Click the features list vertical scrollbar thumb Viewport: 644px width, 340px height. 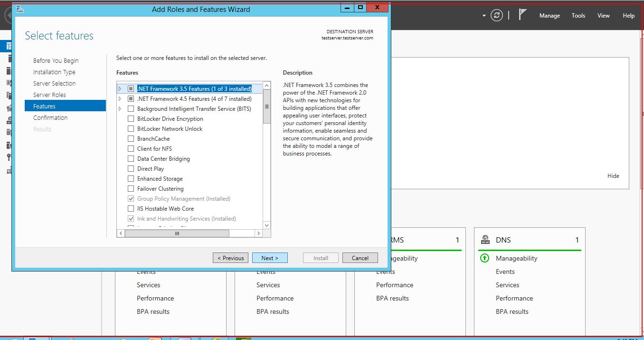[266, 107]
